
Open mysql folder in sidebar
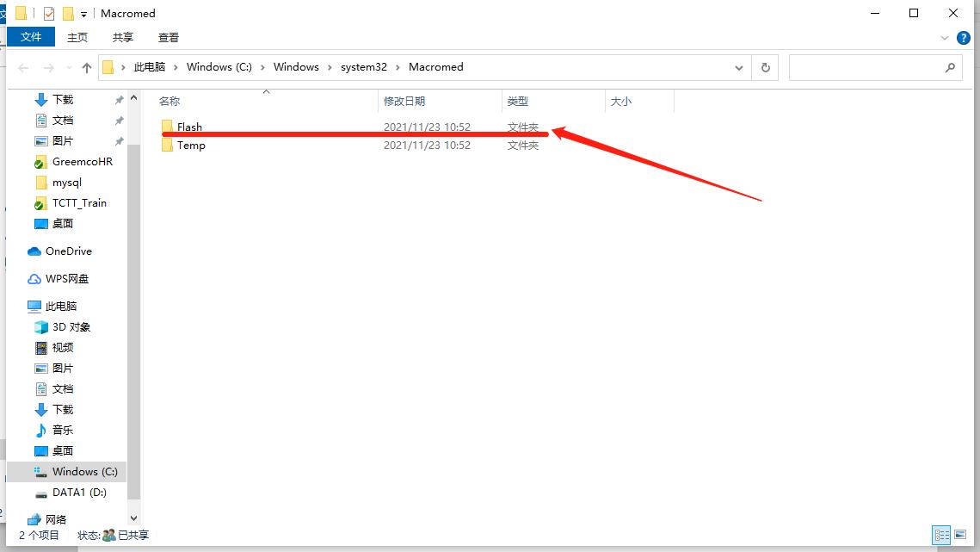[x=67, y=182]
